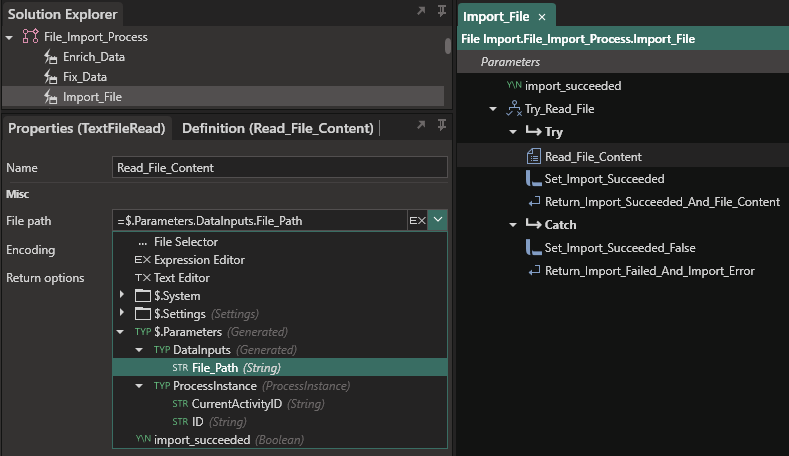Expand the $.Settings folder node

click(122, 312)
